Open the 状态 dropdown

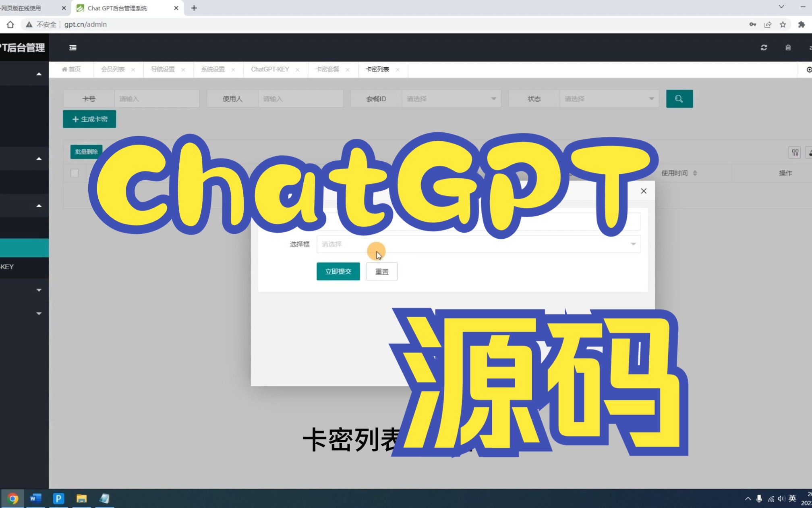pyautogui.click(x=609, y=99)
